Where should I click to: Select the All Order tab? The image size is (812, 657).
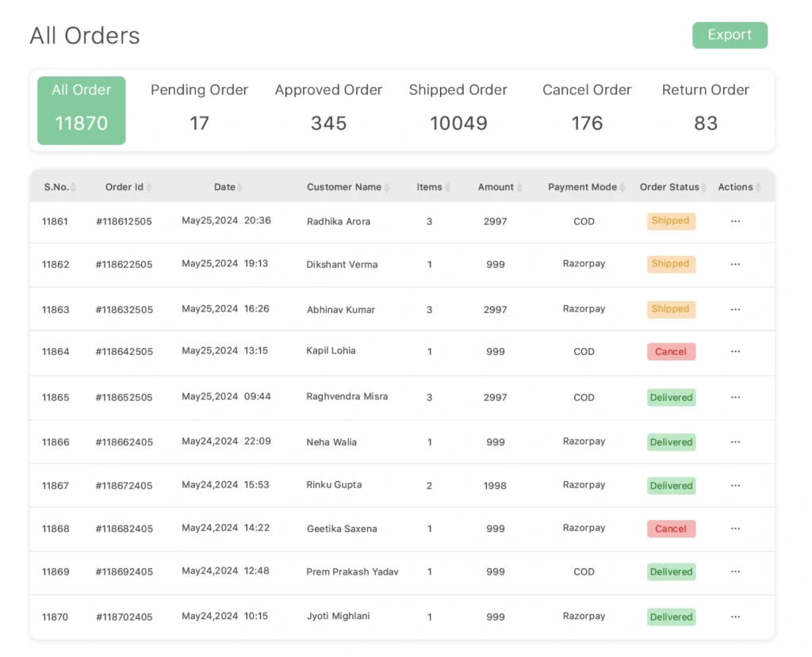tap(81, 110)
